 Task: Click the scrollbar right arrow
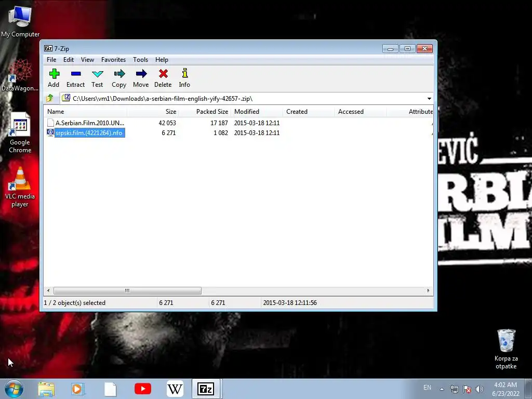click(x=428, y=291)
